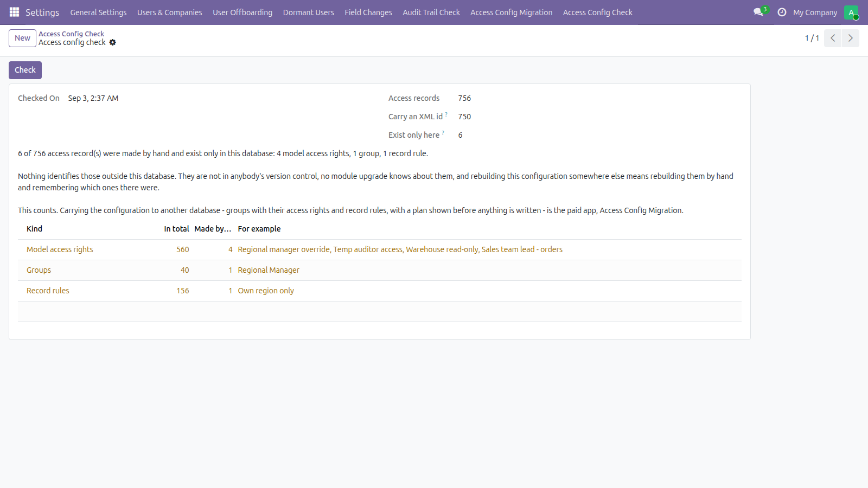The width and height of the screenshot is (868, 488).
Task: Open the user avatar menu
Action: 851,12
